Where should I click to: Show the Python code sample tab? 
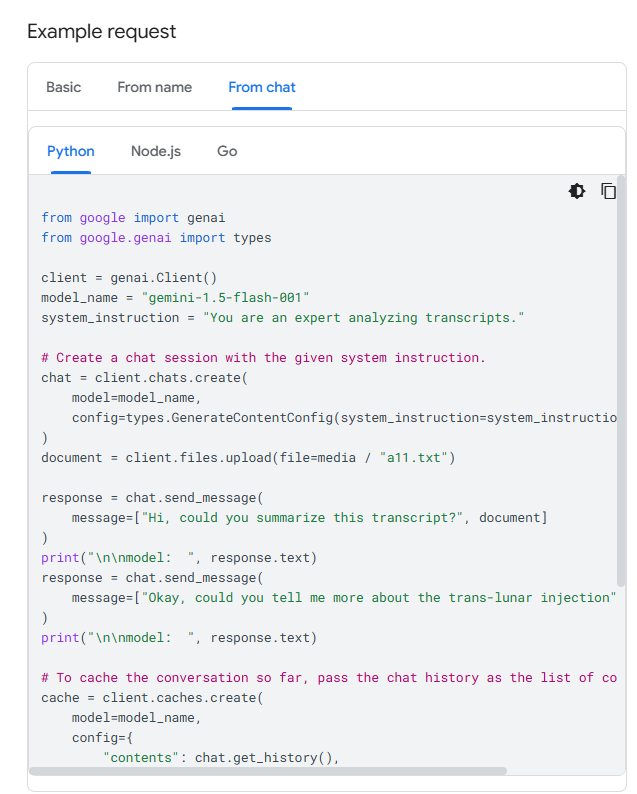click(71, 151)
